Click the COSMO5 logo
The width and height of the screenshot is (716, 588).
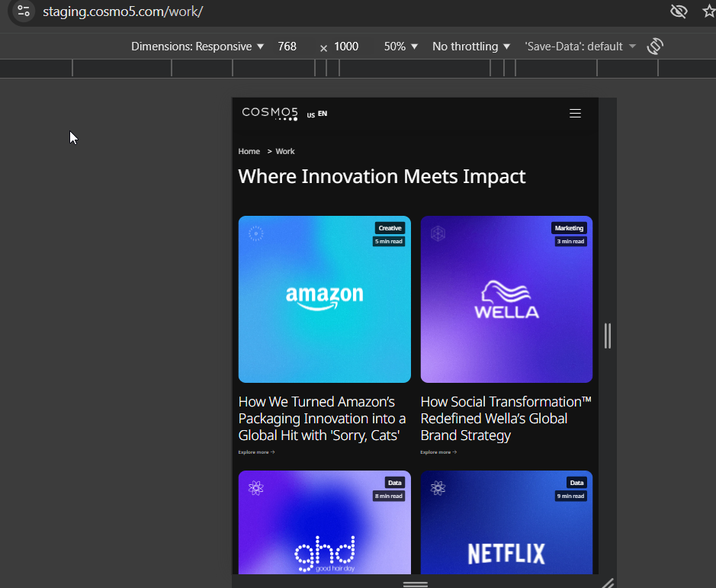pyautogui.click(x=270, y=114)
